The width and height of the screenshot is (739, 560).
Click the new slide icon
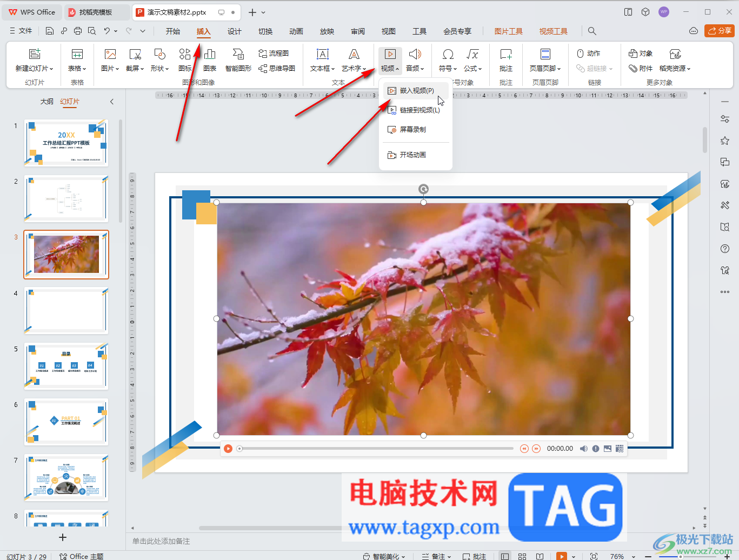[x=35, y=54]
